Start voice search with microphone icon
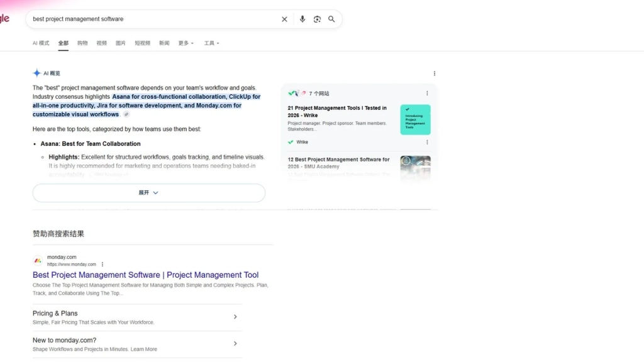The width and height of the screenshot is (644, 362). click(303, 19)
